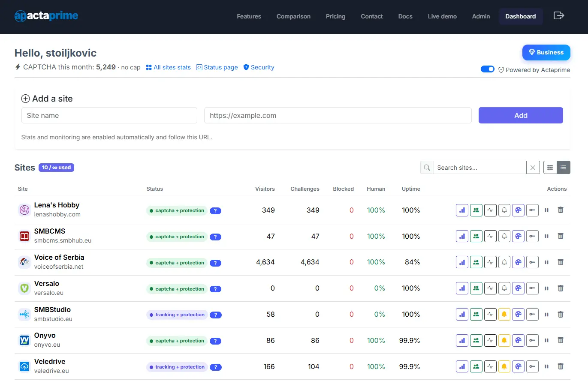Delete Veledrive using its trash icon
Viewport: 588px width, 381px height.
click(560, 366)
